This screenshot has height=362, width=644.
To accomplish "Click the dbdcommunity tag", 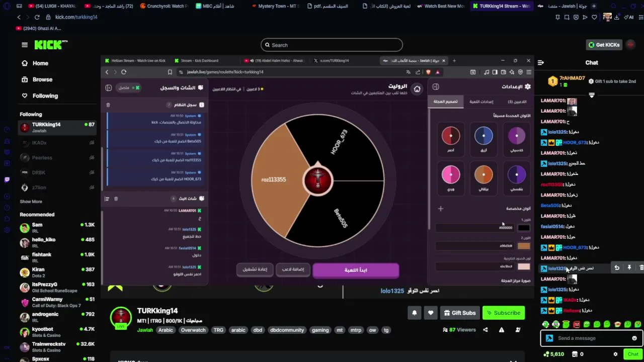I will click(x=287, y=330).
